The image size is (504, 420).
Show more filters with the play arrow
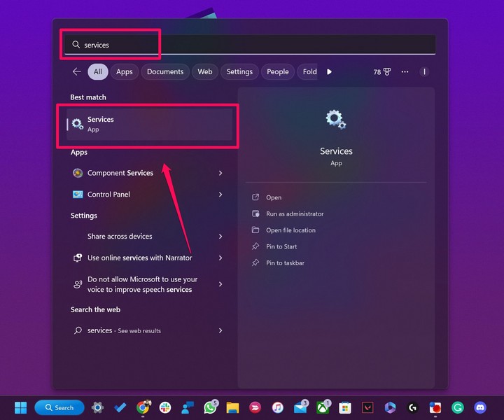point(329,71)
